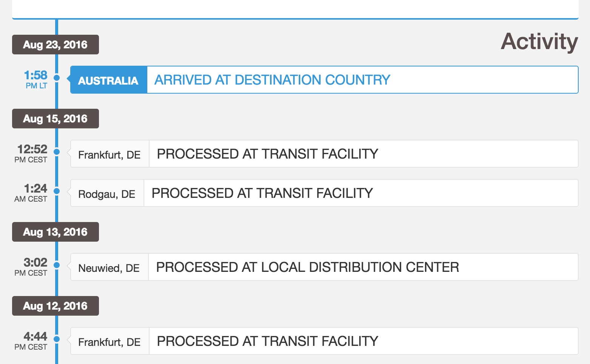
Task: Click the Frankfurt, DE label on Aug 12
Action: click(x=110, y=342)
